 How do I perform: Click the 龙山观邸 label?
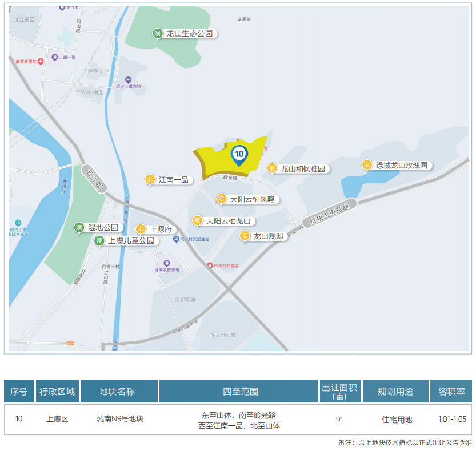point(269,236)
